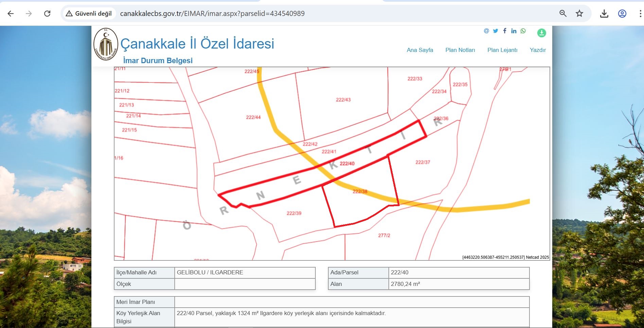Go back to the previous browser page
The image size is (644, 328).
click(x=11, y=14)
